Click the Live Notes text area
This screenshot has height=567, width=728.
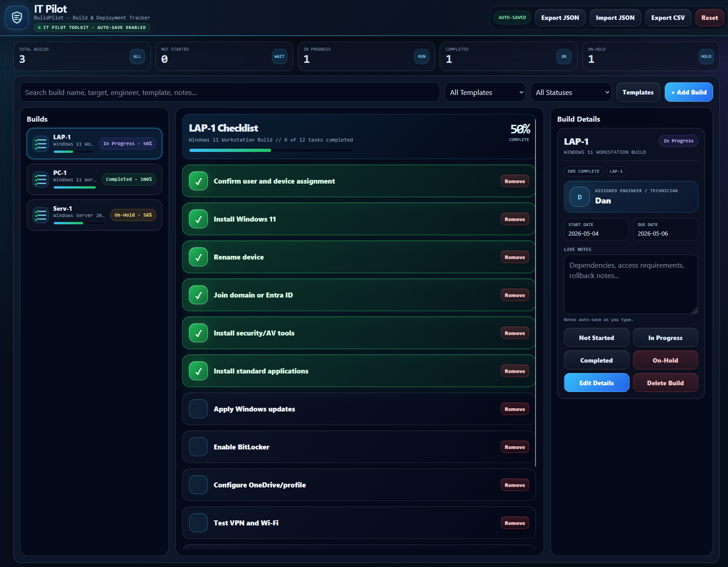[x=631, y=284]
